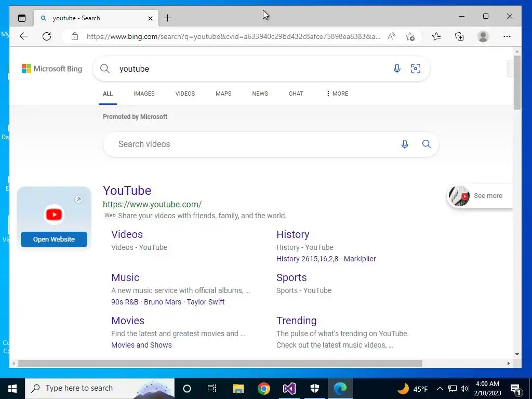This screenshot has width=532, height=399.
Task: Open the taskbar weather 45°F widget
Action: pos(412,389)
